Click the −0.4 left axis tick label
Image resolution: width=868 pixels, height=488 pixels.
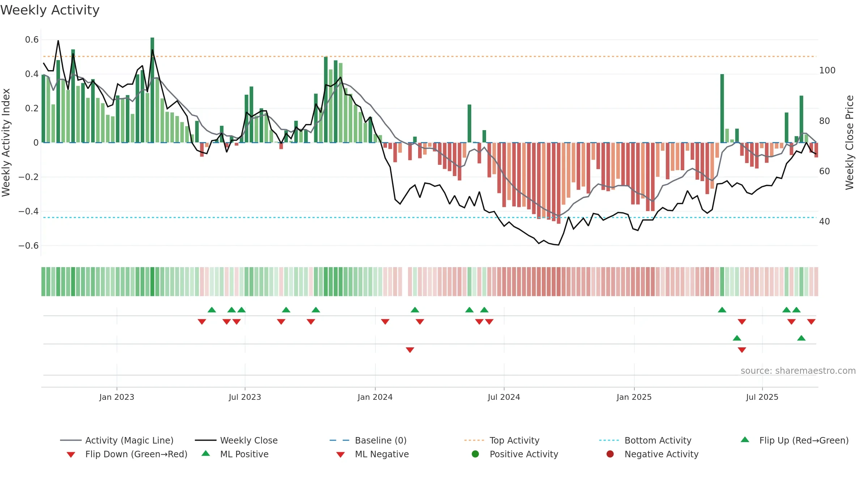pos(28,211)
